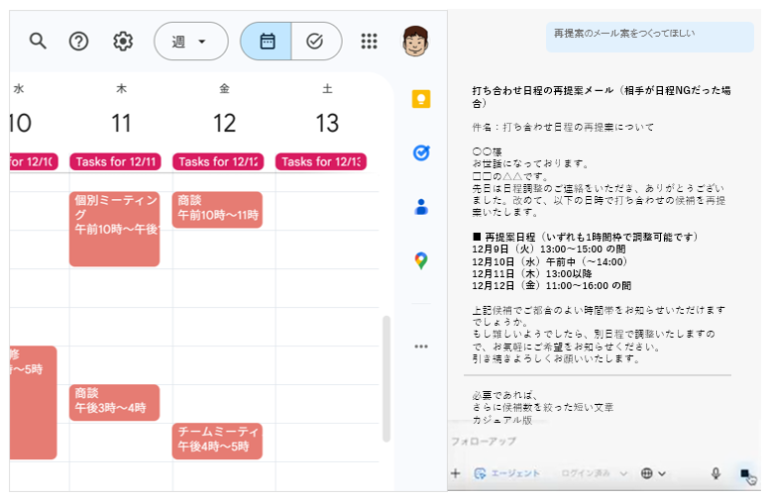Switch to calendar view toggle

[x=266, y=41]
